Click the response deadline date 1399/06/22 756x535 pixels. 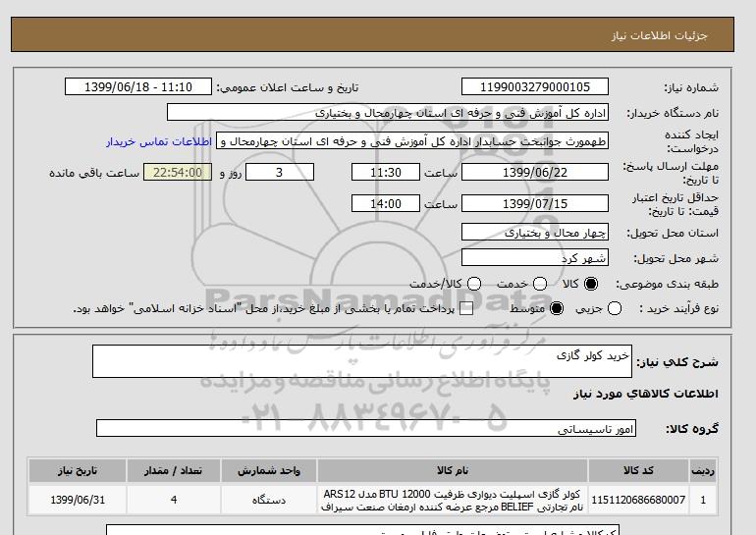tap(535, 172)
